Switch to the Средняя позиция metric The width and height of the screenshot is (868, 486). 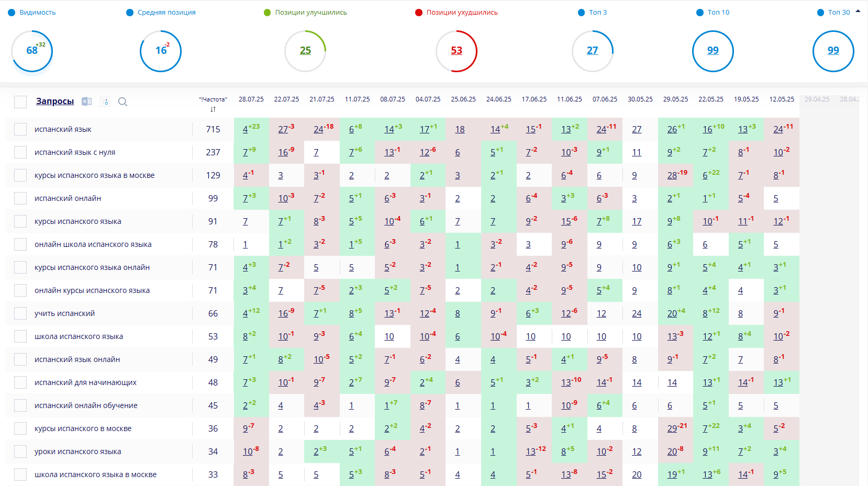coord(166,13)
